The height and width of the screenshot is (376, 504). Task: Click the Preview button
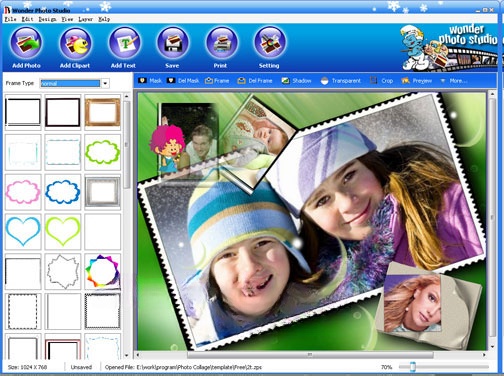coord(417,81)
